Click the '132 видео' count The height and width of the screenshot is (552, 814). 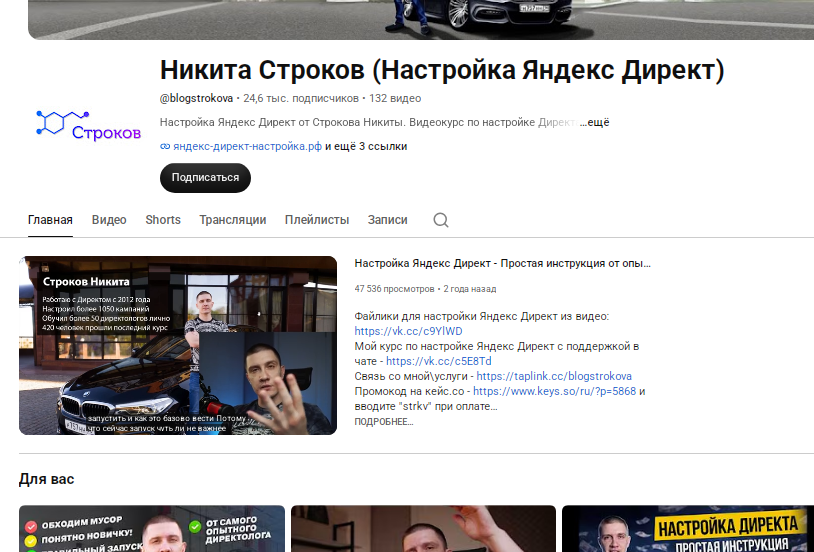coord(395,98)
